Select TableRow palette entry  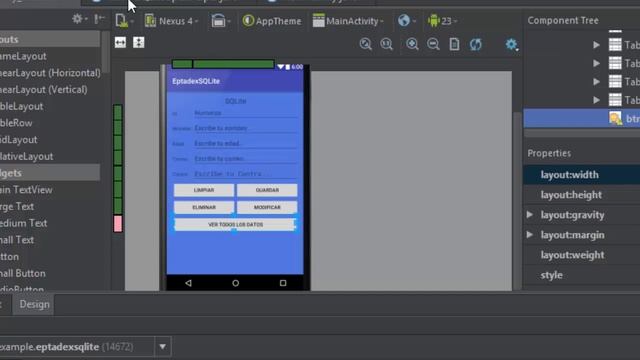coord(16,123)
